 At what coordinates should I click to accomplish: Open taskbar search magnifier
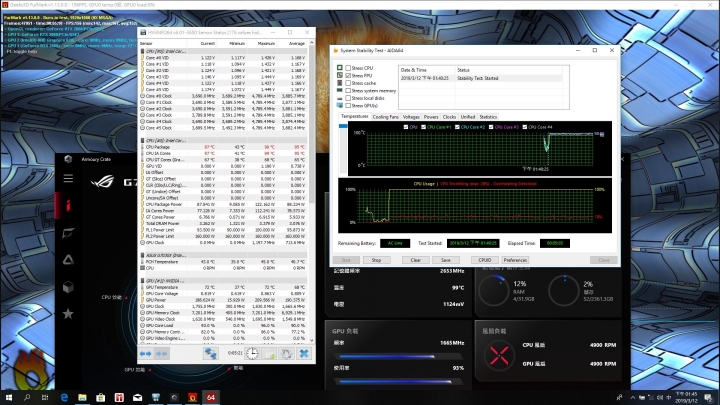coord(27,397)
